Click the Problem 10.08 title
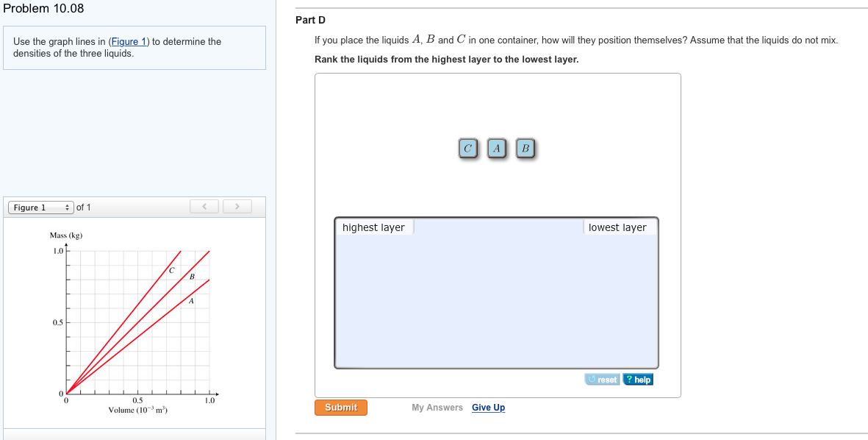 coord(44,9)
